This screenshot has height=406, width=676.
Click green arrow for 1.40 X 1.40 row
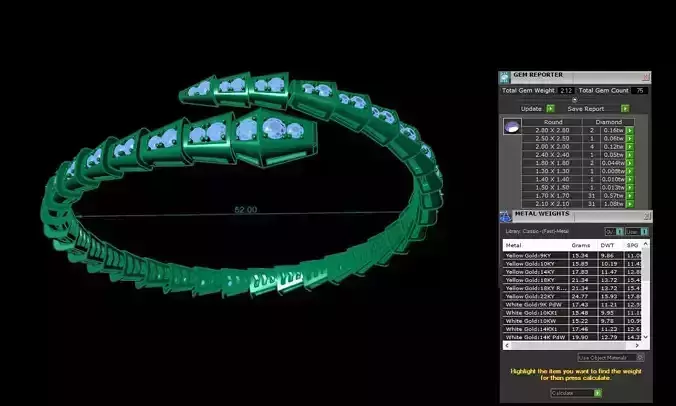click(x=630, y=179)
